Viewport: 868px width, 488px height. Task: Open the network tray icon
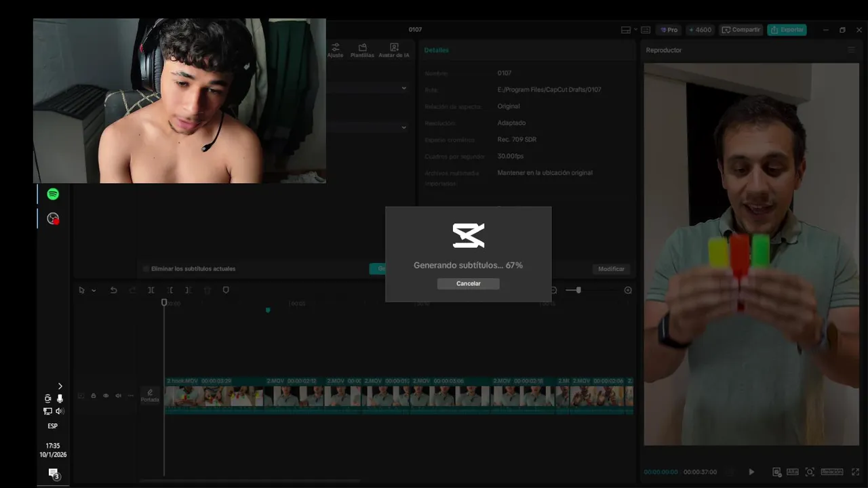pos(47,411)
